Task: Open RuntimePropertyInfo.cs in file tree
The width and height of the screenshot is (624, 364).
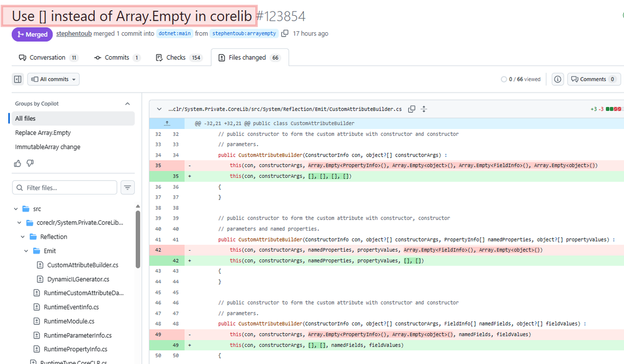Action: tap(75, 349)
